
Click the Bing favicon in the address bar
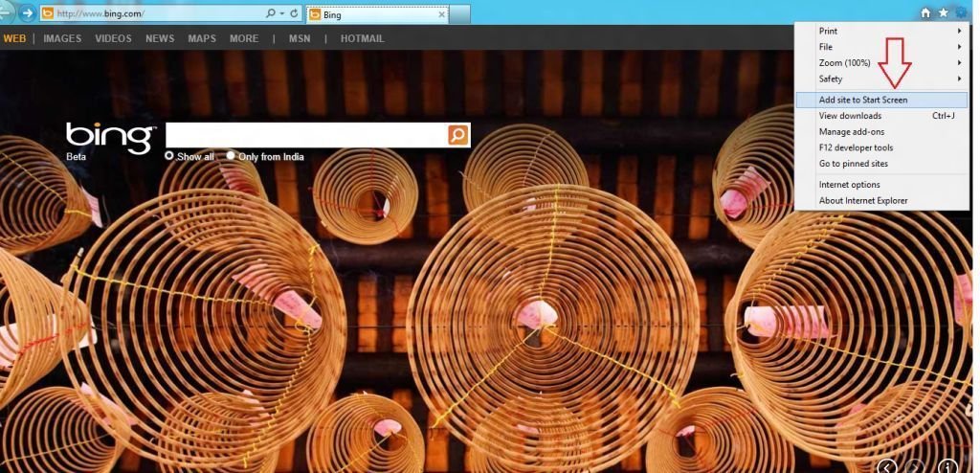click(x=46, y=13)
